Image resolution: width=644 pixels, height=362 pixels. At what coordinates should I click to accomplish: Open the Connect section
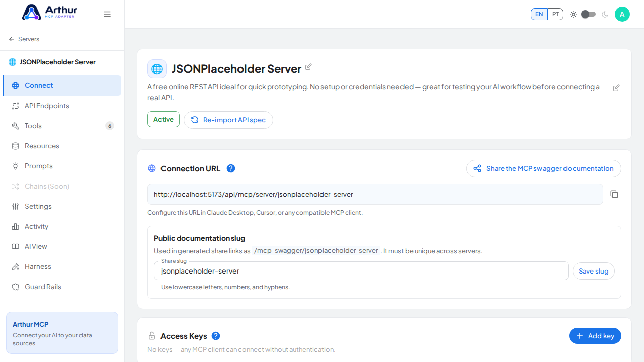62,85
